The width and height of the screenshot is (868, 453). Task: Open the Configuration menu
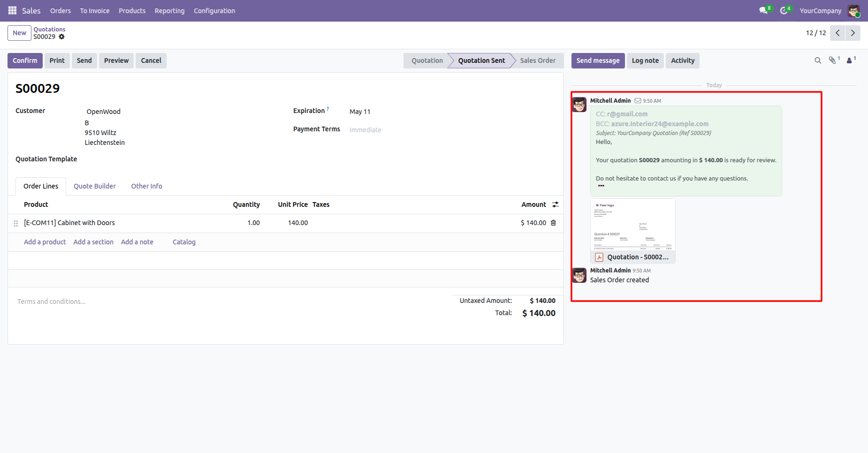[x=214, y=10]
